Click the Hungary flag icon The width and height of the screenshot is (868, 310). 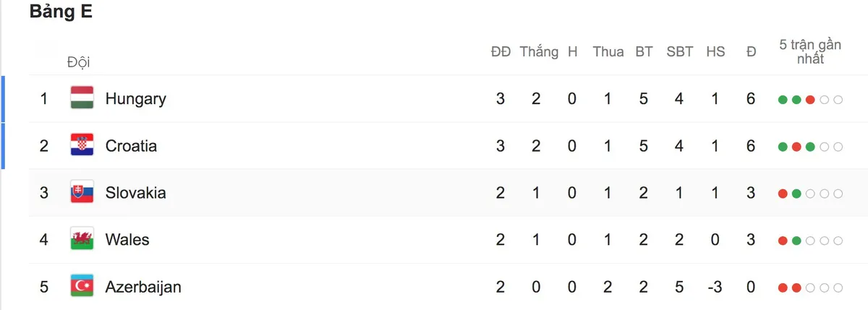(x=82, y=98)
